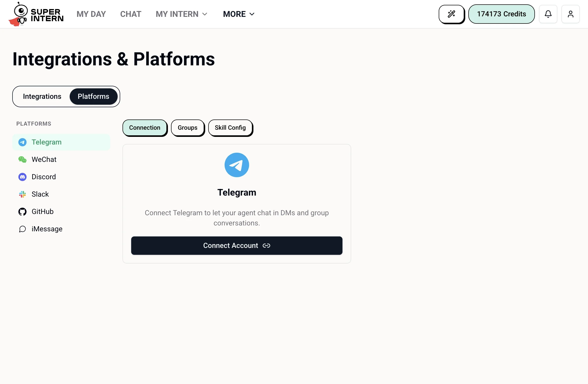Click the Connect Telegram description text
The image size is (588, 384).
(237, 218)
